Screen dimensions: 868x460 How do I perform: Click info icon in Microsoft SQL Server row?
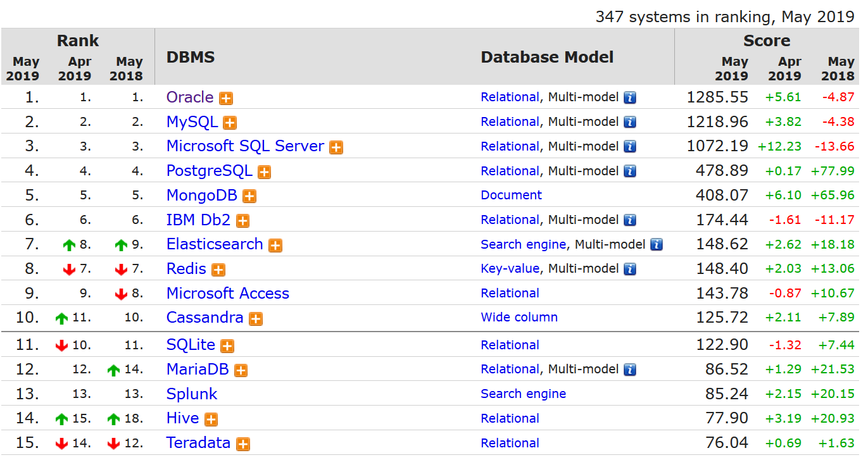pyautogui.click(x=630, y=147)
